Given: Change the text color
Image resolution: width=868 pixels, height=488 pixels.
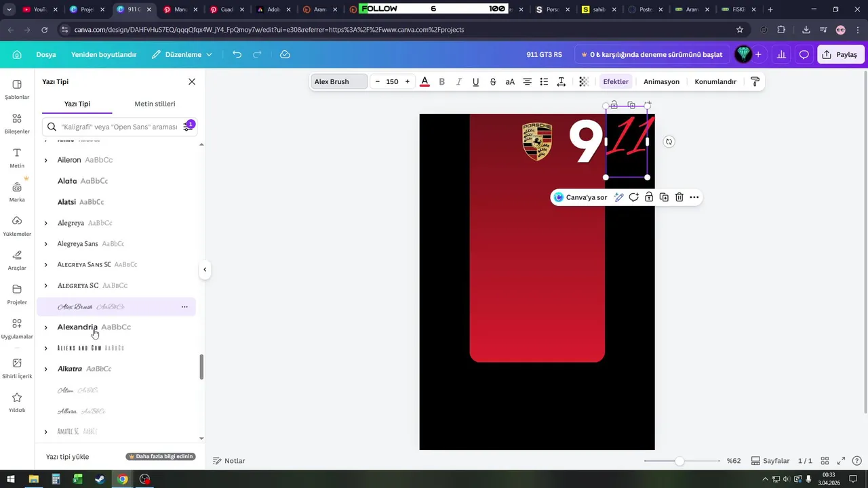Looking at the screenshot, I should [425, 81].
